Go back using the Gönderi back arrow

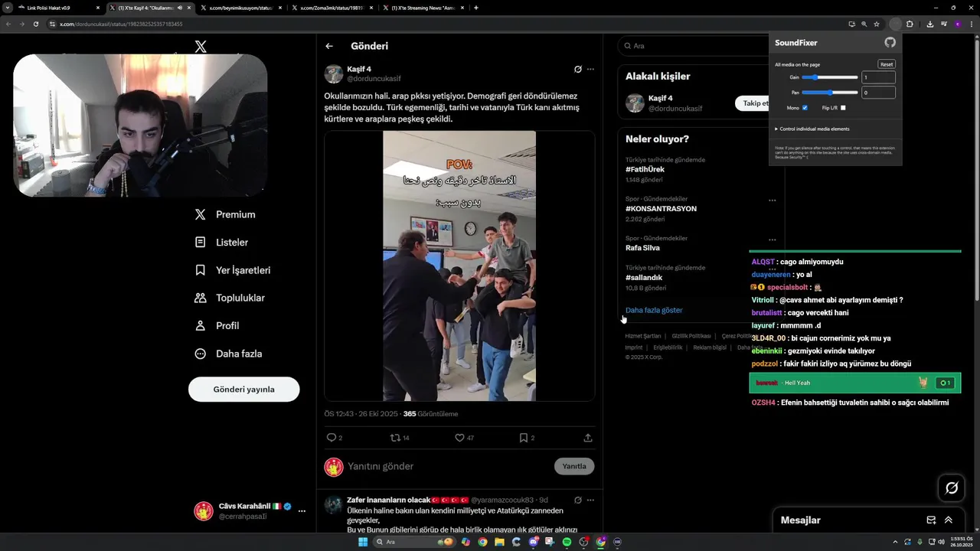click(x=329, y=46)
